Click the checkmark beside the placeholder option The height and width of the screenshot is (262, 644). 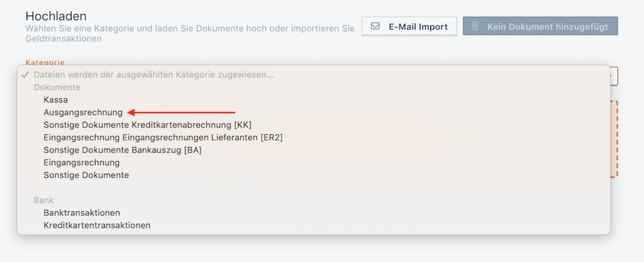pyautogui.click(x=25, y=75)
